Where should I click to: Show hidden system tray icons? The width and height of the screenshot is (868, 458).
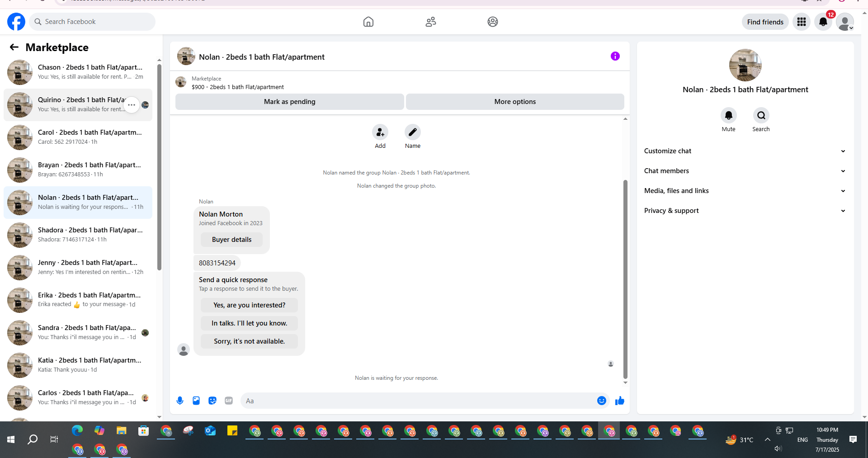tap(768, 439)
